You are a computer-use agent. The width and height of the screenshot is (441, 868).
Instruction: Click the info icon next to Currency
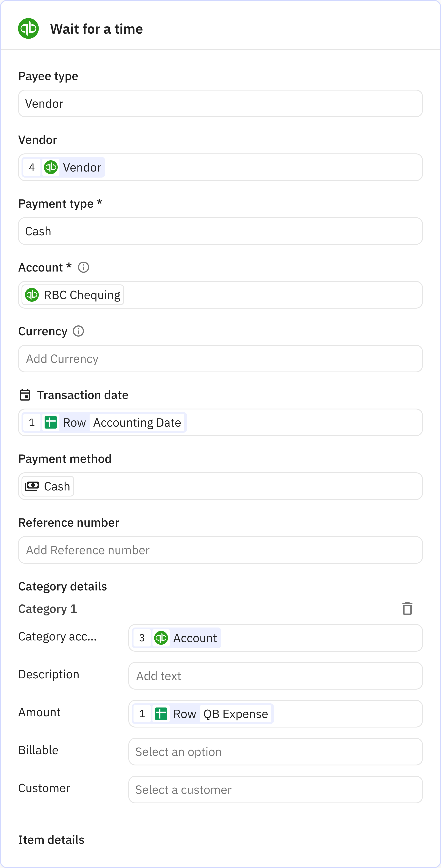pyautogui.click(x=78, y=331)
